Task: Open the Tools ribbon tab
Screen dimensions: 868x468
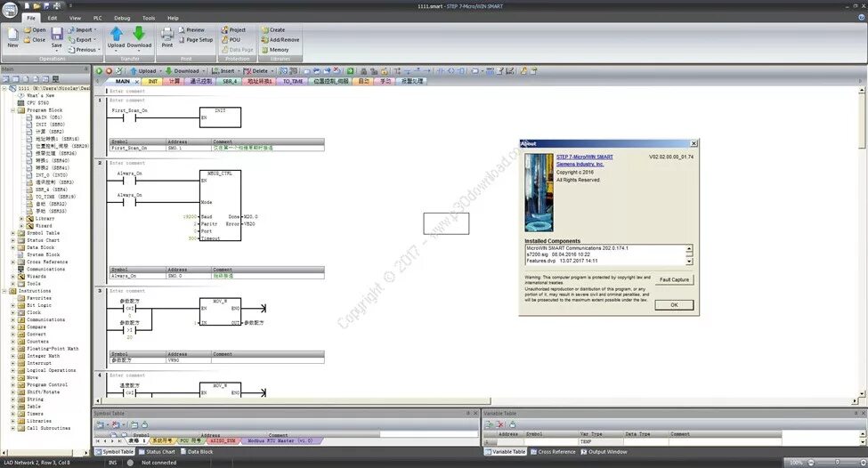Action: [x=149, y=18]
